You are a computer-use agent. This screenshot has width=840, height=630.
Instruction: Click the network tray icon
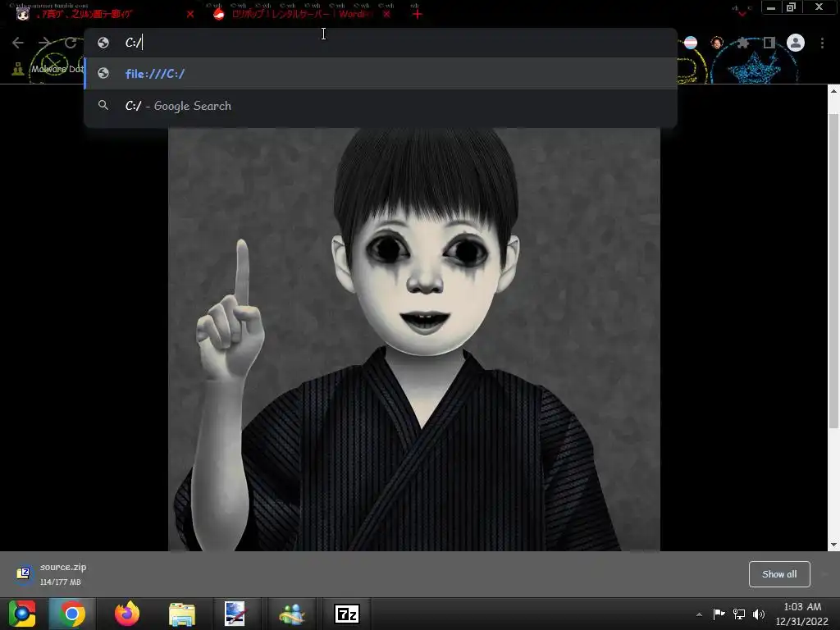tap(739, 614)
